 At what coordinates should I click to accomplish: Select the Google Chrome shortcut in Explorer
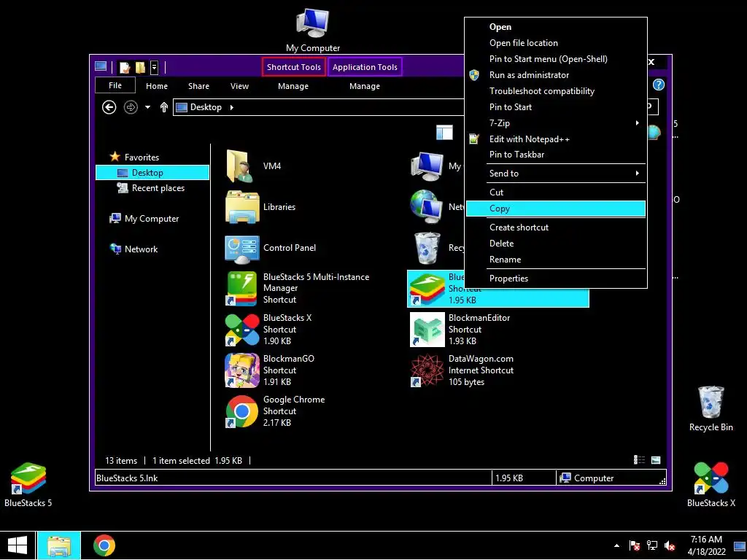(242, 411)
